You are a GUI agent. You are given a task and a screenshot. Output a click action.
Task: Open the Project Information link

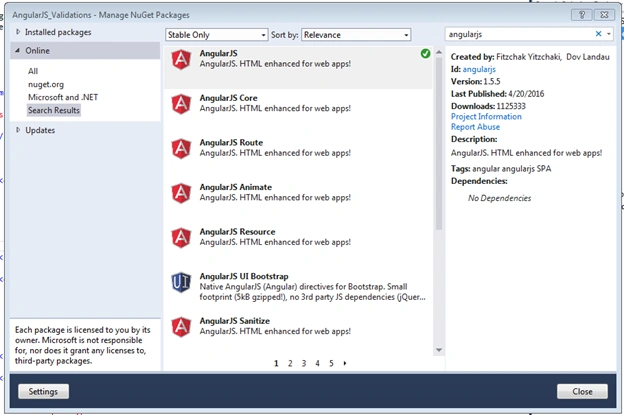486,117
